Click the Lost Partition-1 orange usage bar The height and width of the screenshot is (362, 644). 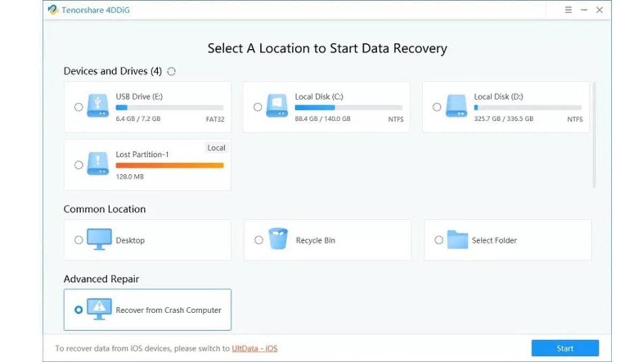click(x=170, y=165)
